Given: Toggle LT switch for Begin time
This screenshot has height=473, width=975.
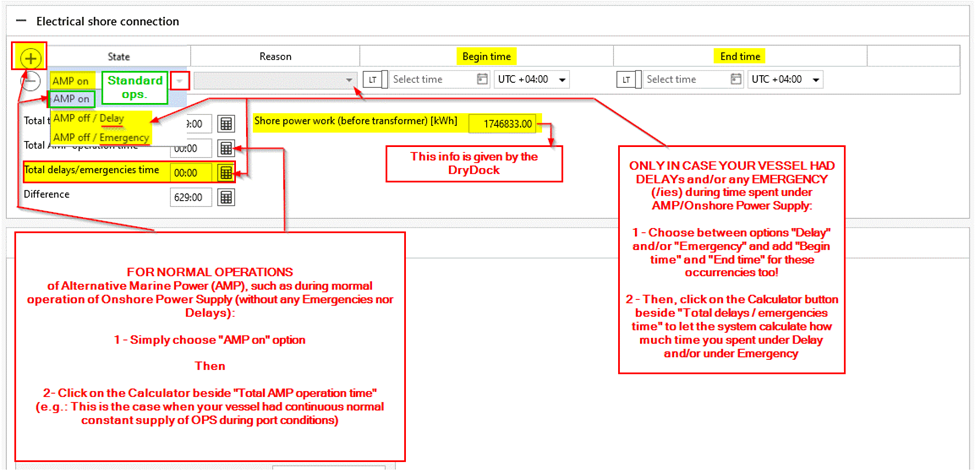Looking at the screenshot, I should [x=375, y=80].
